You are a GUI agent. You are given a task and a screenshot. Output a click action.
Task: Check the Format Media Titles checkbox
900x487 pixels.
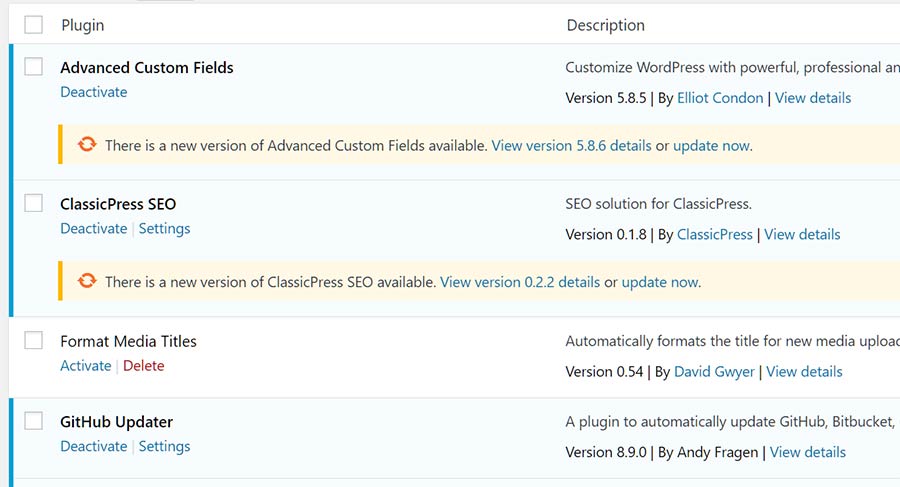point(33,340)
